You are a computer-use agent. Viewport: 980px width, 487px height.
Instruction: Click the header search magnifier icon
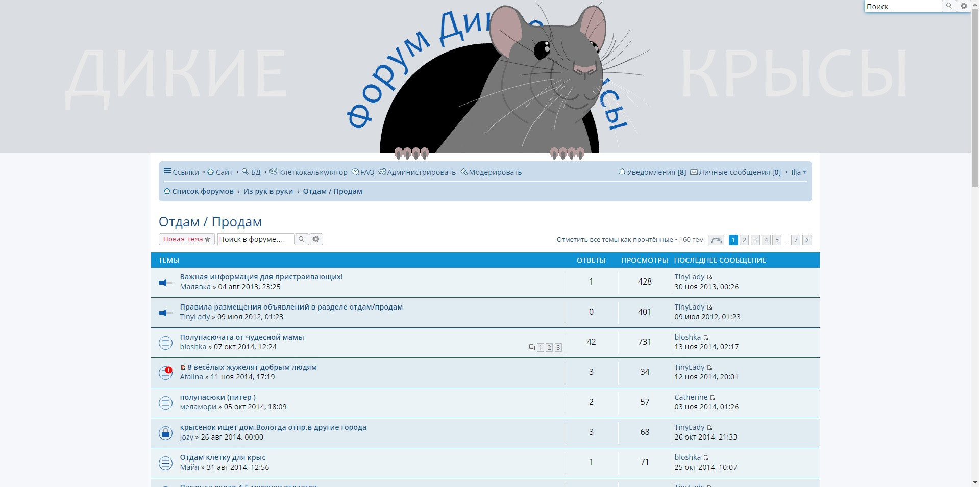[x=949, y=6]
